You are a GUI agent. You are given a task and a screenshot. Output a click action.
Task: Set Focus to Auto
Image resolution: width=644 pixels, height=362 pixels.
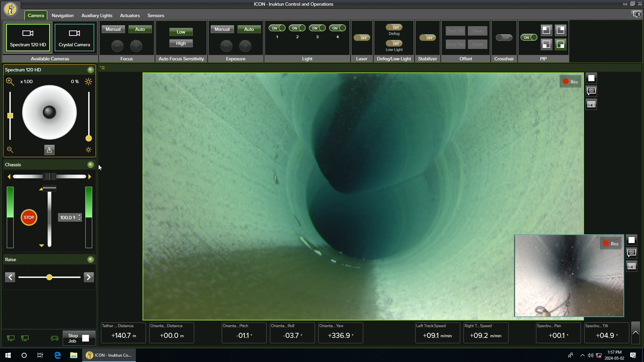(x=140, y=29)
